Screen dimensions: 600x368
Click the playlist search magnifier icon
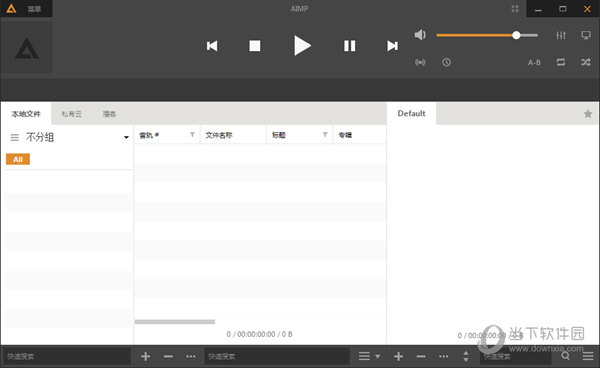(565, 356)
